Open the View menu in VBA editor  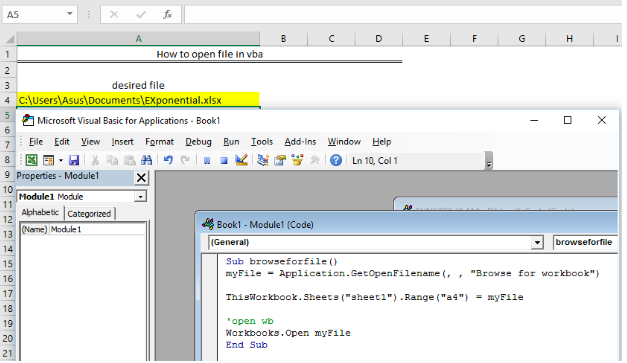click(90, 142)
